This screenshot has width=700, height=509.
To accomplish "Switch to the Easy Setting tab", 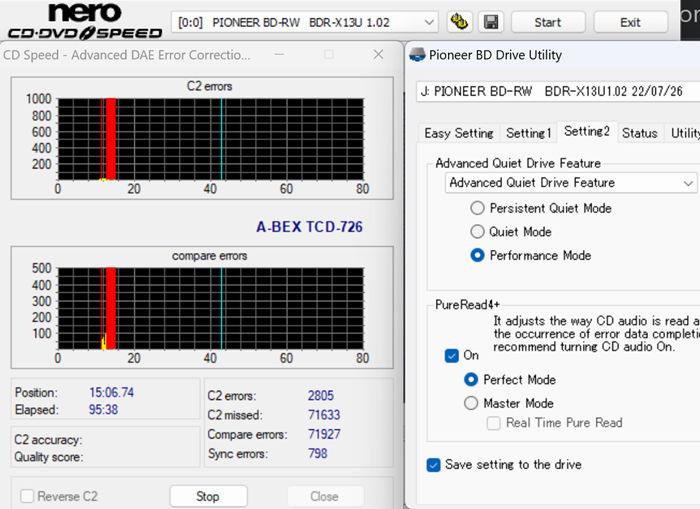I will pyautogui.click(x=458, y=133).
